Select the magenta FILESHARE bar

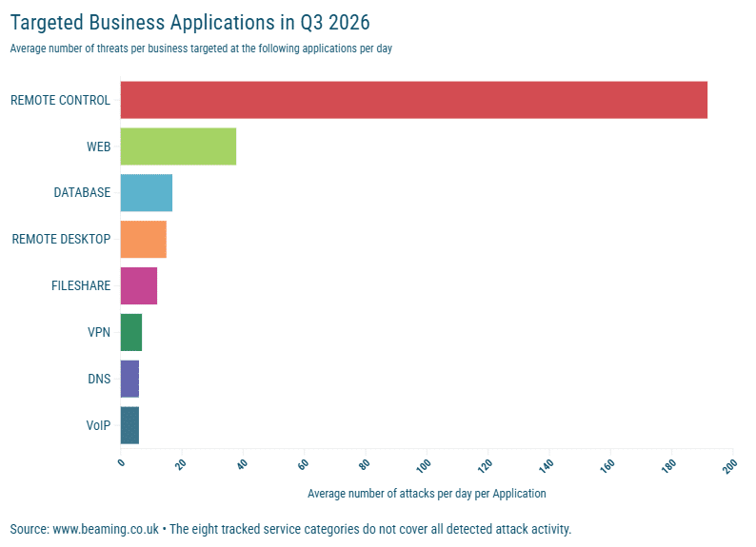pyautogui.click(x=139, y=285)
